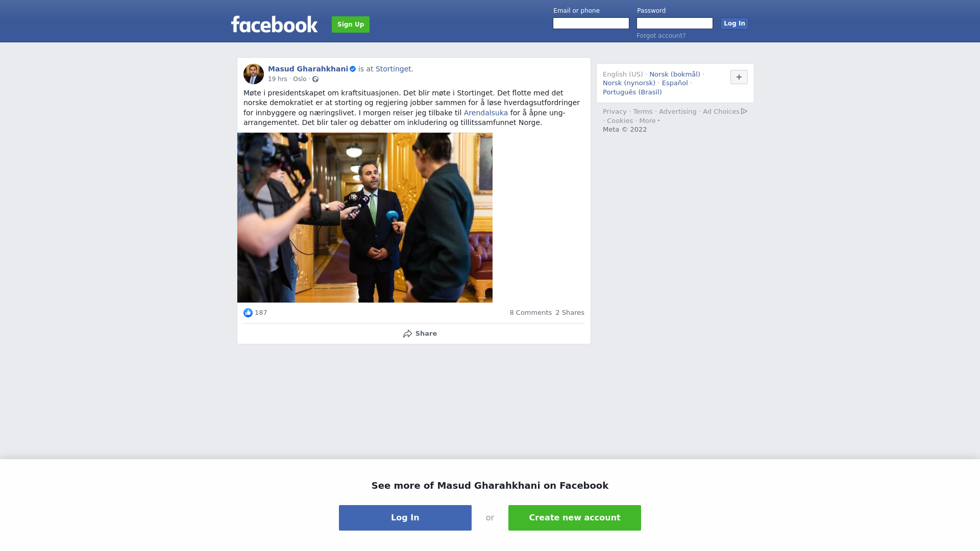Open Masud Gharahkhani's profile picture

[x=254, y=74]
